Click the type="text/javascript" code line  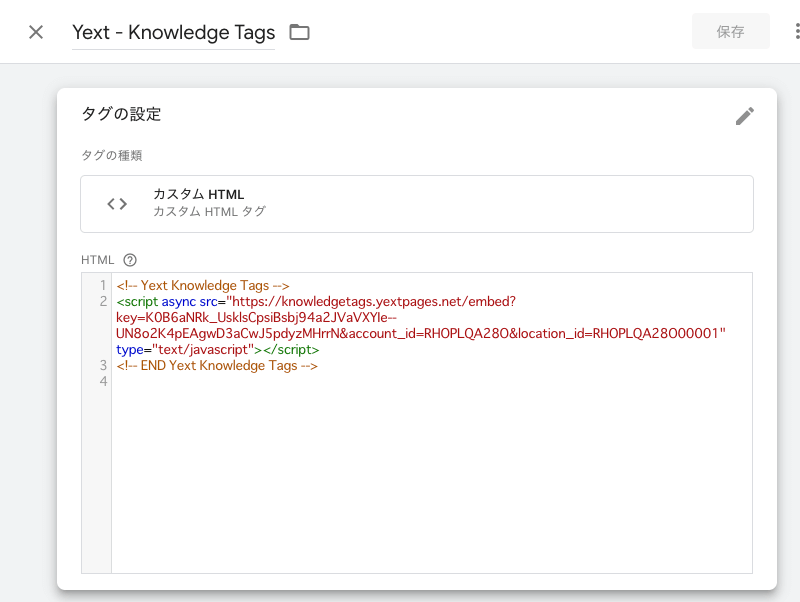(x=217, y=349)
